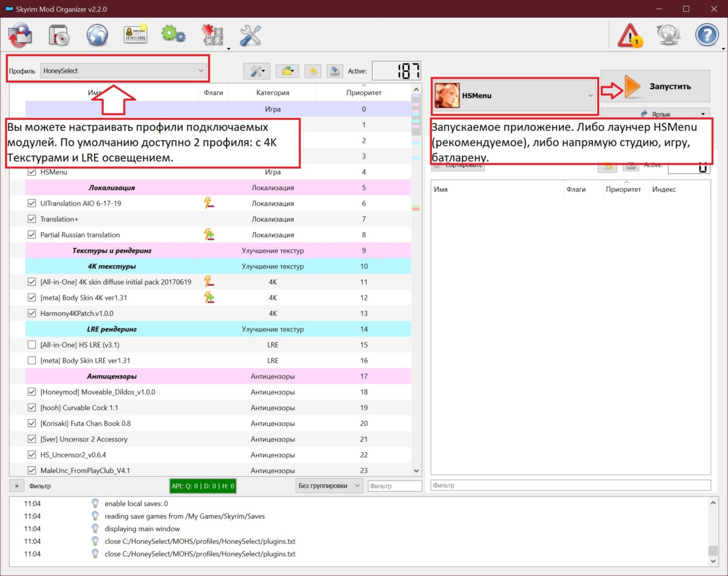The height and width of the screenshot is (576, 728).
Task: Click the API status indicator
Action: 202,486
